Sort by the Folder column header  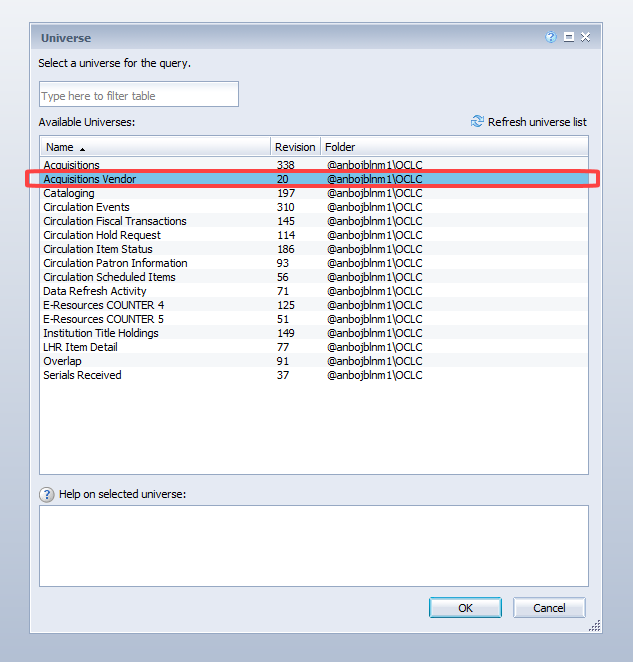point(454,147)
